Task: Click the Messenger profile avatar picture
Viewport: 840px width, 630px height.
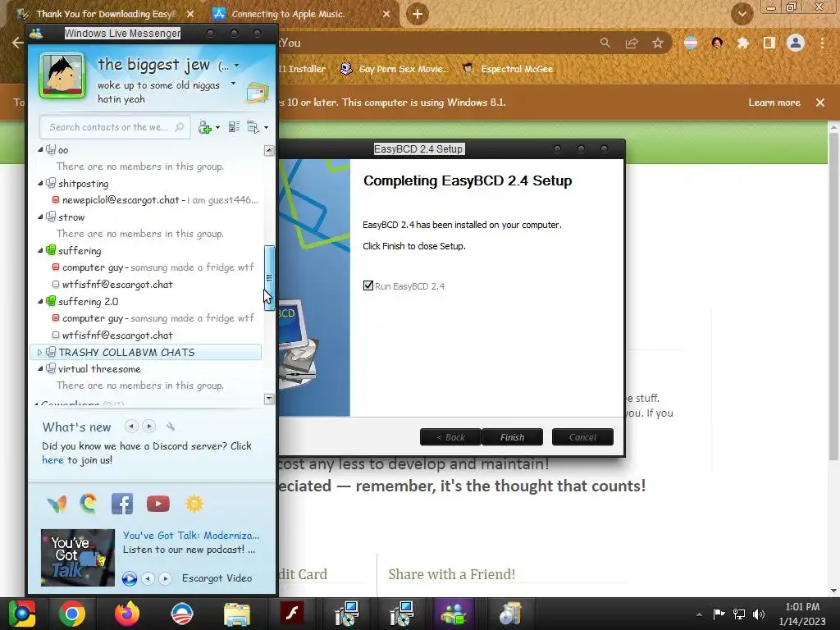Action: [x=62, y=75]
